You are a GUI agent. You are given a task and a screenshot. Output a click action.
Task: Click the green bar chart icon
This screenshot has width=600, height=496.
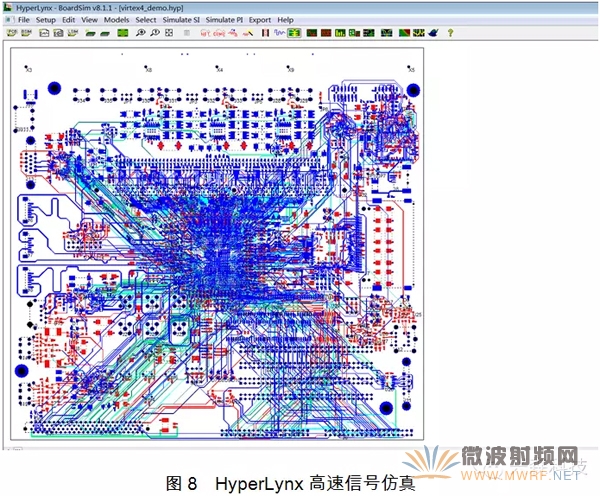(340, 33)
